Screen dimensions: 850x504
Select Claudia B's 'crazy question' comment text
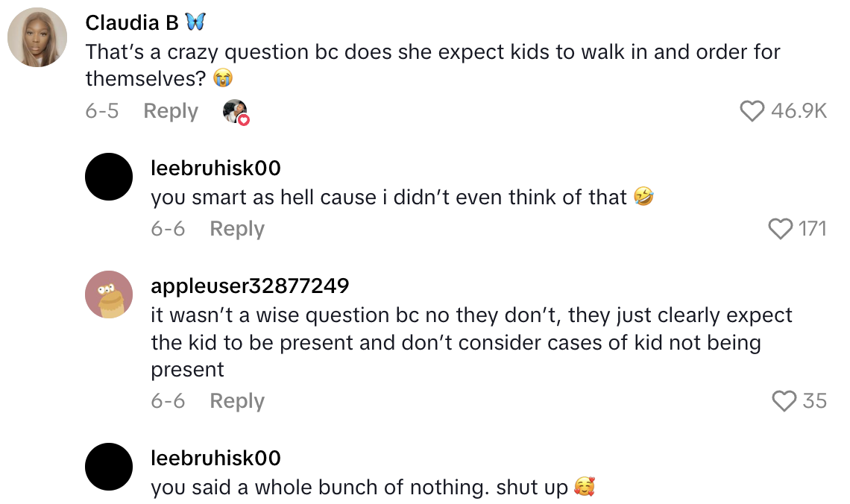pyautogui.click(x=432, y=65)
